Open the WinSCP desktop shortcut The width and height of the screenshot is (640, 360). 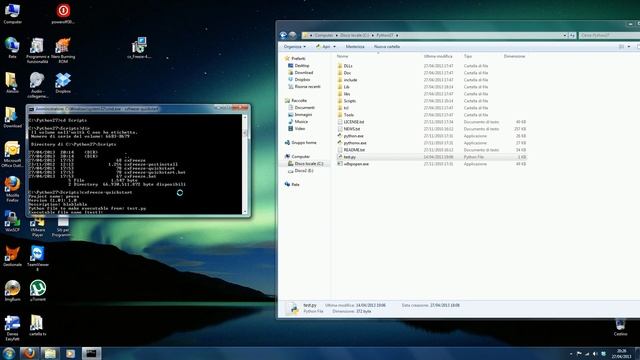12,222
